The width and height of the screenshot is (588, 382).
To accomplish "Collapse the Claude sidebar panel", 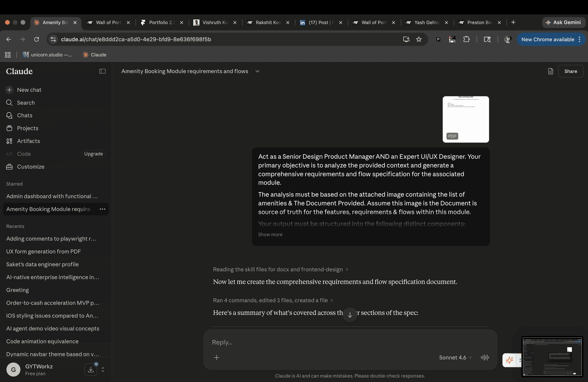I will click(x=102, y=71).
